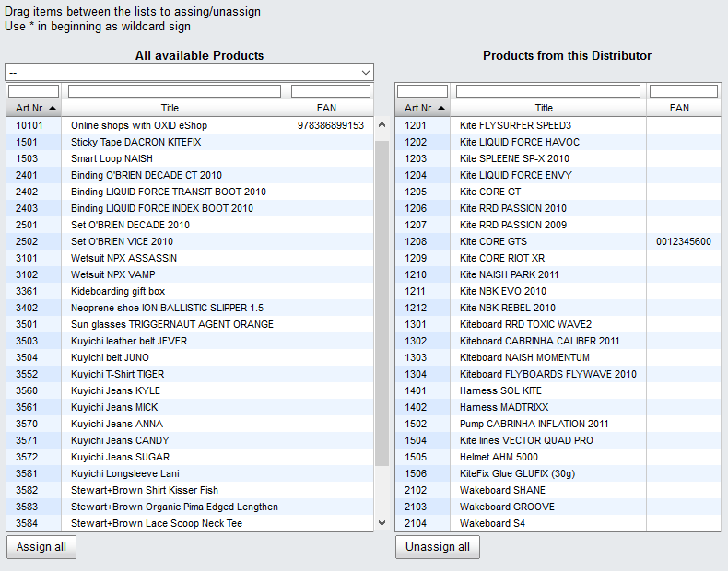Click Title header in distributor products

pos(548,108)
